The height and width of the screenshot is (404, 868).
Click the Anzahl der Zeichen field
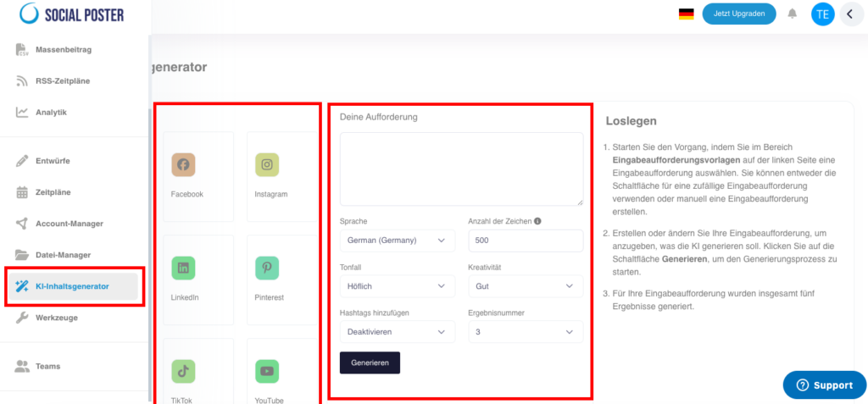pos(526,241)
